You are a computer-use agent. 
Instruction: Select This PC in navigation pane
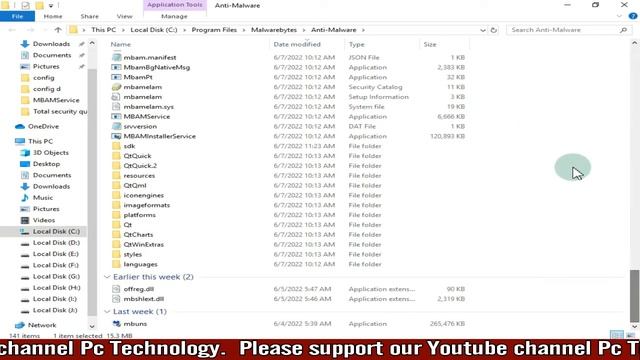click(40, 141)
